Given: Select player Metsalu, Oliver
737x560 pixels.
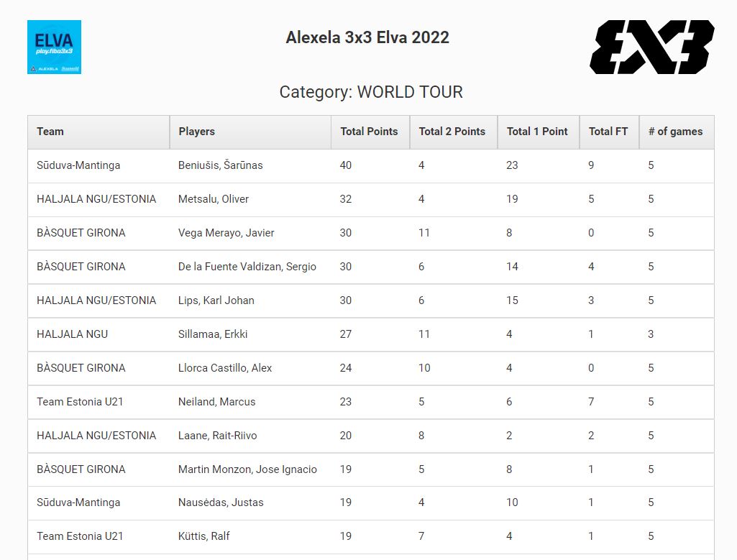Looking at the screenshot, I should (213, 199).
